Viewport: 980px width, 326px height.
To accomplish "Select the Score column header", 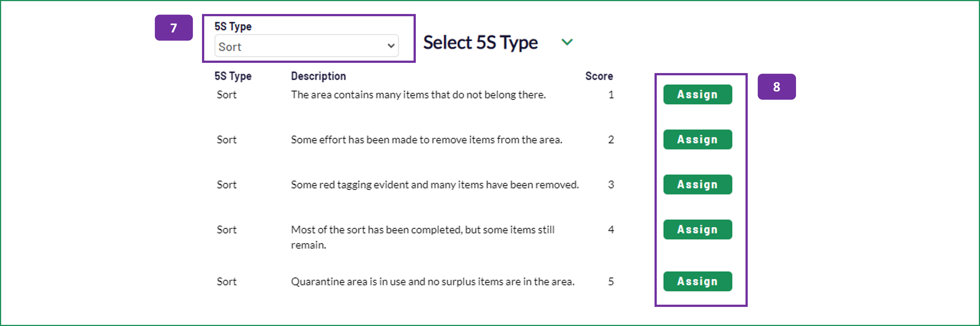I will click(x=599, y=76).
